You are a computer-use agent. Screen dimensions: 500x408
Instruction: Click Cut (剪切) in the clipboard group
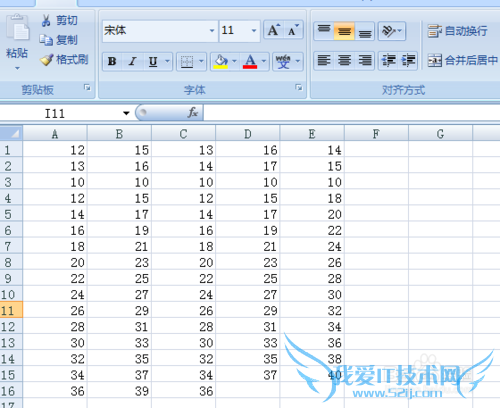(59, 21)
